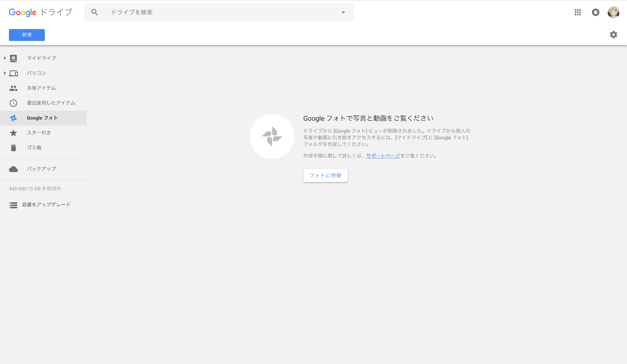Click the 新規 button
The image size is (627, 364).
click(x=27, y=35)
